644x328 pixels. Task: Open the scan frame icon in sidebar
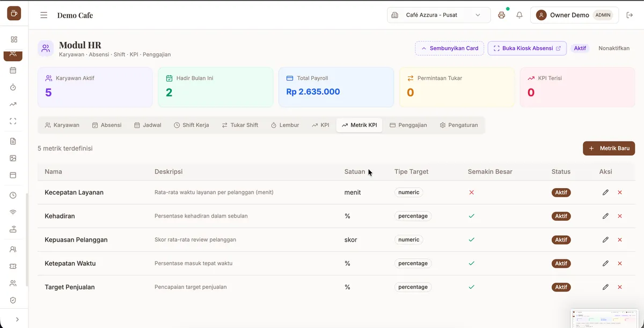[13, 121]
